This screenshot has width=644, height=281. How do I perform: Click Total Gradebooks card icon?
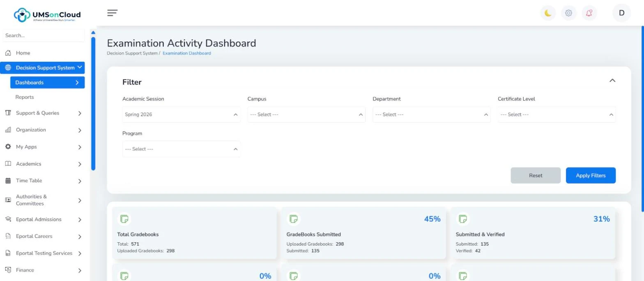124,219
